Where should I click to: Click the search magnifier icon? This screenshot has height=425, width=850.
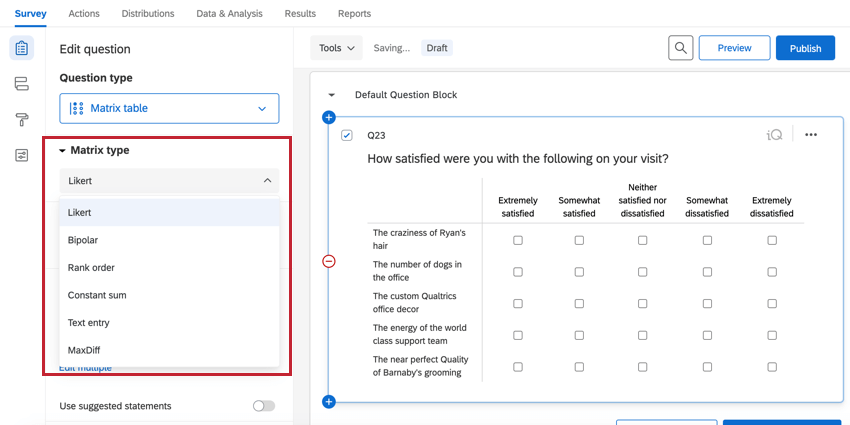click(680, 48)
